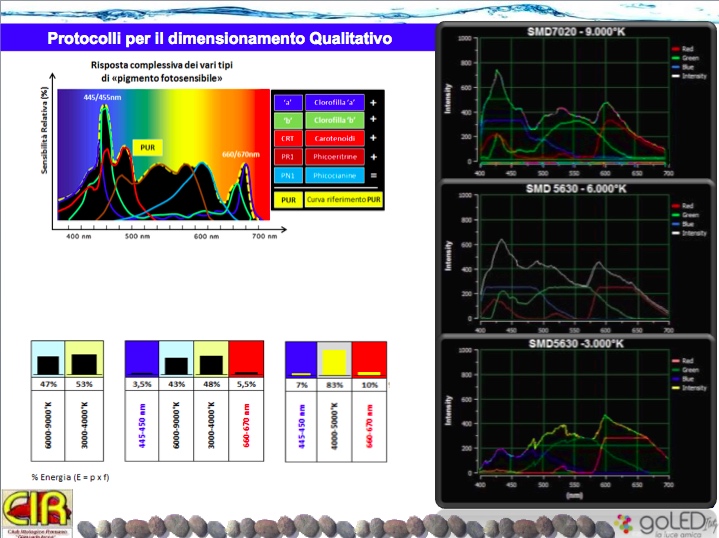The height and width of the screenshot is (538, 719).
Task: Click the green 'b' legend swatch
Action: 288,120
